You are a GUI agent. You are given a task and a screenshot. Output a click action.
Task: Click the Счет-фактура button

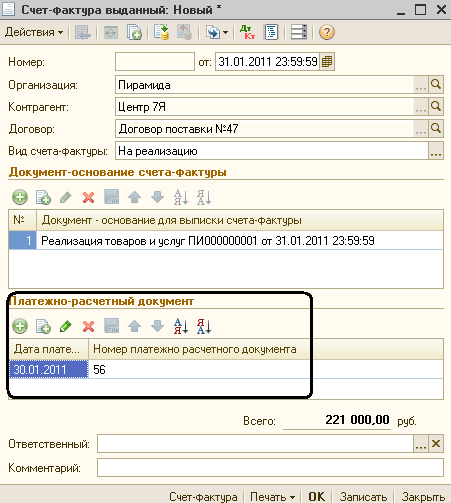pos(203,496)
